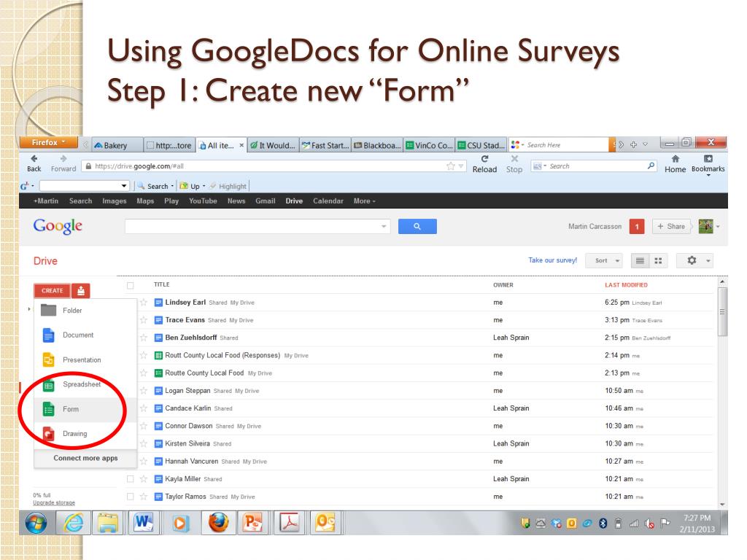
Task: Click the LAST MODIFIED column header
Action: tap(626, 285)
